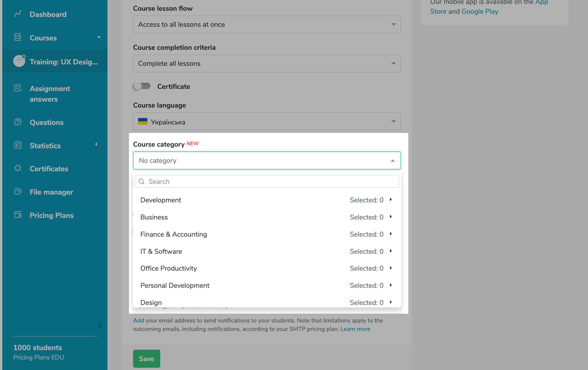Expand Finance & Accounting category
The height and width of the screenshot is (370, 588).
391,234
